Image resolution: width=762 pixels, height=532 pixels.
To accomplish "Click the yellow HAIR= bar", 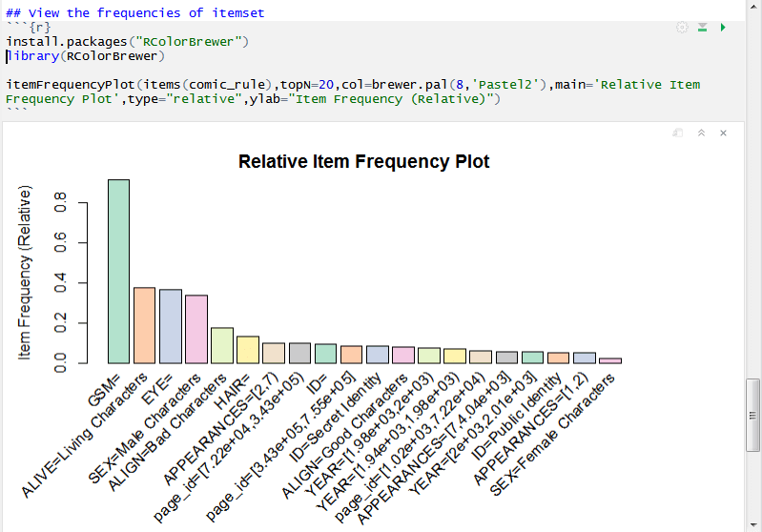I will click(x=248, y=349).
